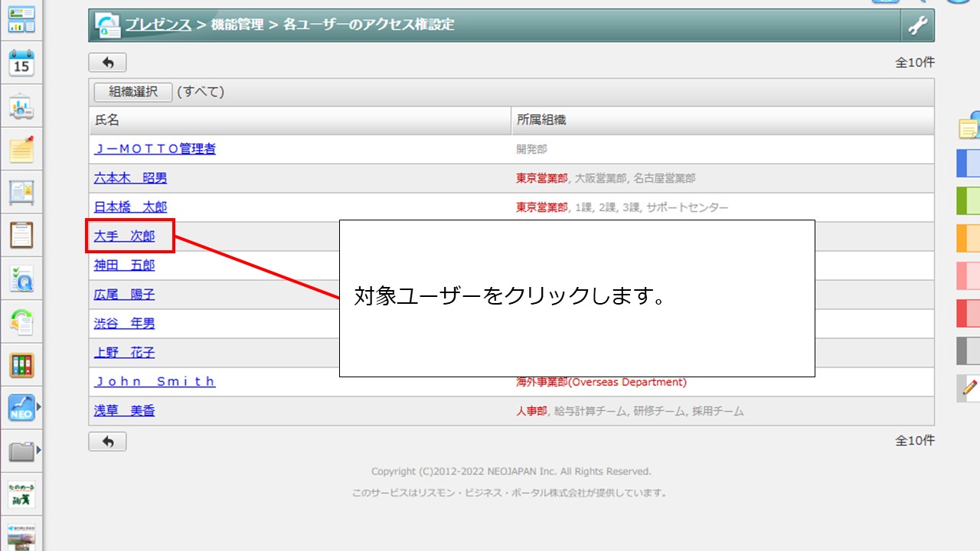Expand the gray folder icon submenu arrow
Image resolution: width=980 pixels, height=551 pixels.
point(39,451)
